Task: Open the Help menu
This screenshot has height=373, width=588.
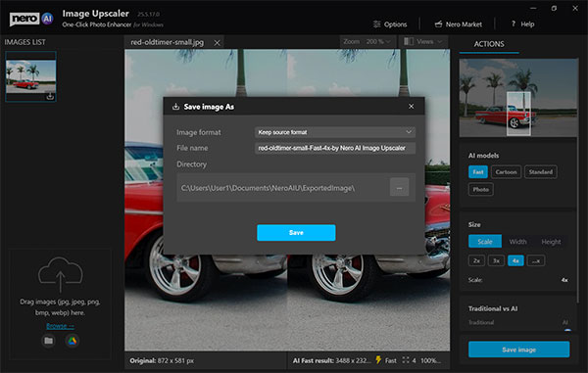Action: (522, 24)
